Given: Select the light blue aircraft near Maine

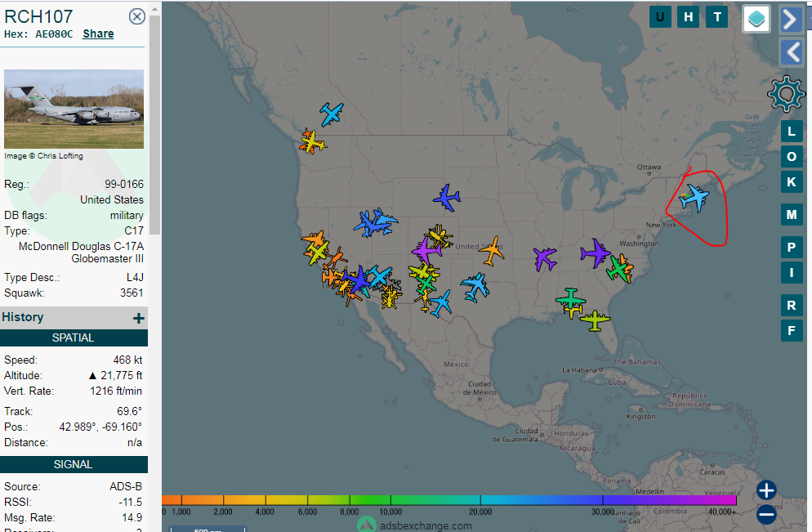Looking at the screenshot, I should pyautogui.click(x=694, y=198).
